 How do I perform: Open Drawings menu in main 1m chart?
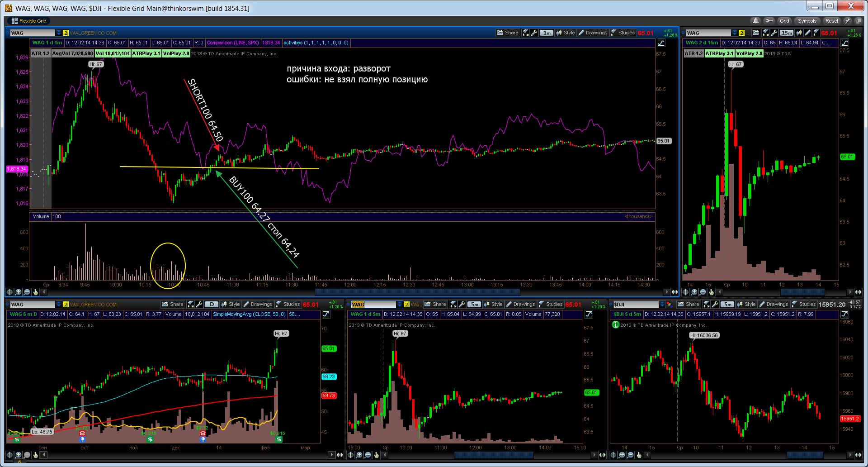593,33
